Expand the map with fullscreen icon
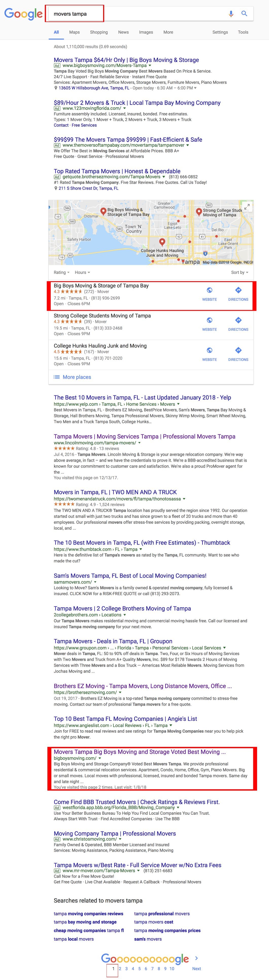The image size is (269, 980). pyautogui.click(x=247, y=207)
